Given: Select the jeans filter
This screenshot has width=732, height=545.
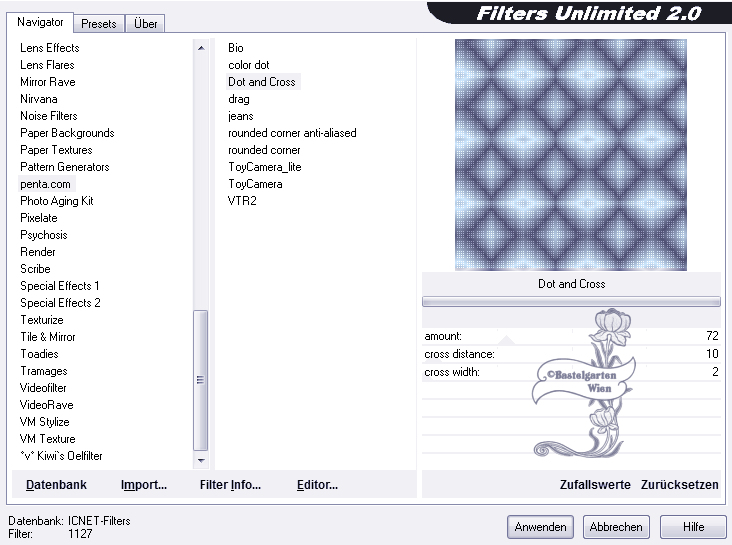Looking at the screenshot, I should click(240, 116).
